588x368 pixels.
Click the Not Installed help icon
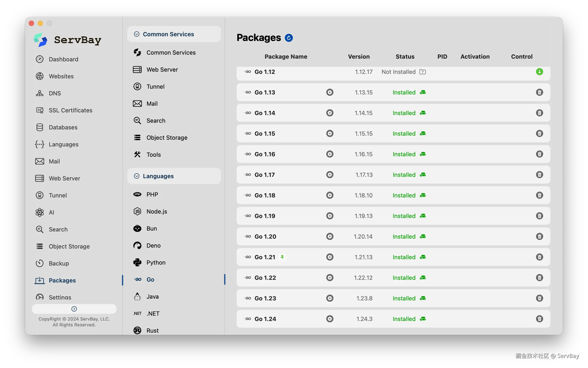[423, 72]
